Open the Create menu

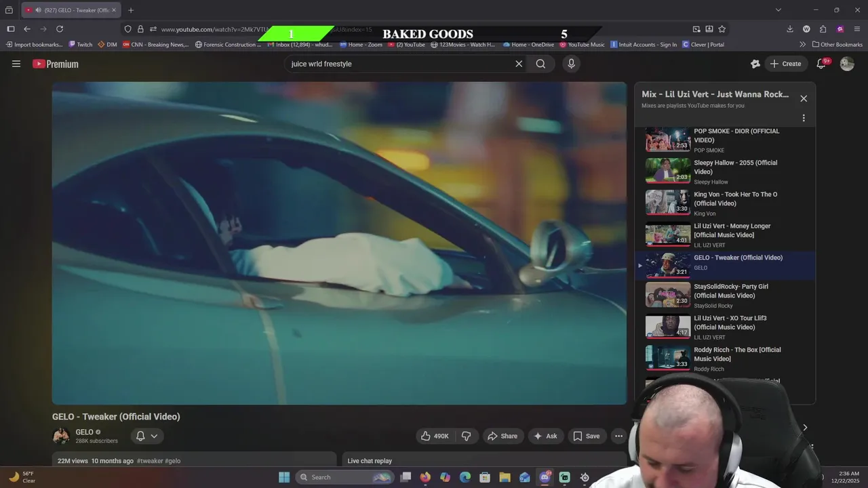[x=785, y=64]
